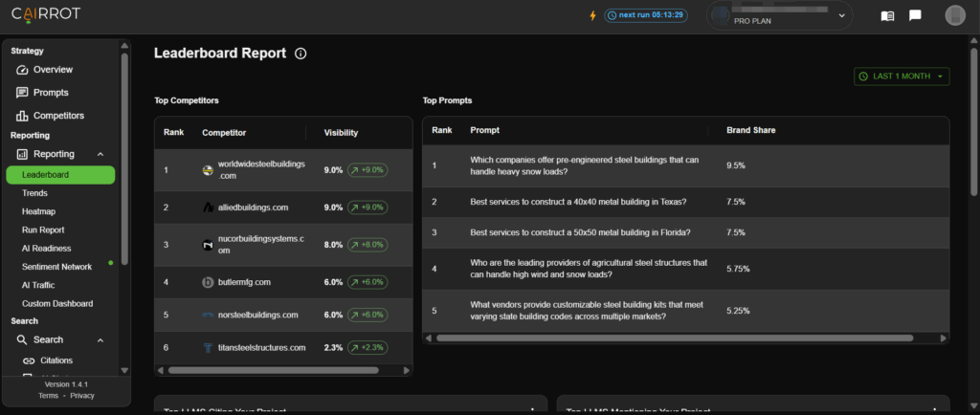Click the Prompts chat icon
This screenshot has width=980, height=415.
(x=23, y=93)
